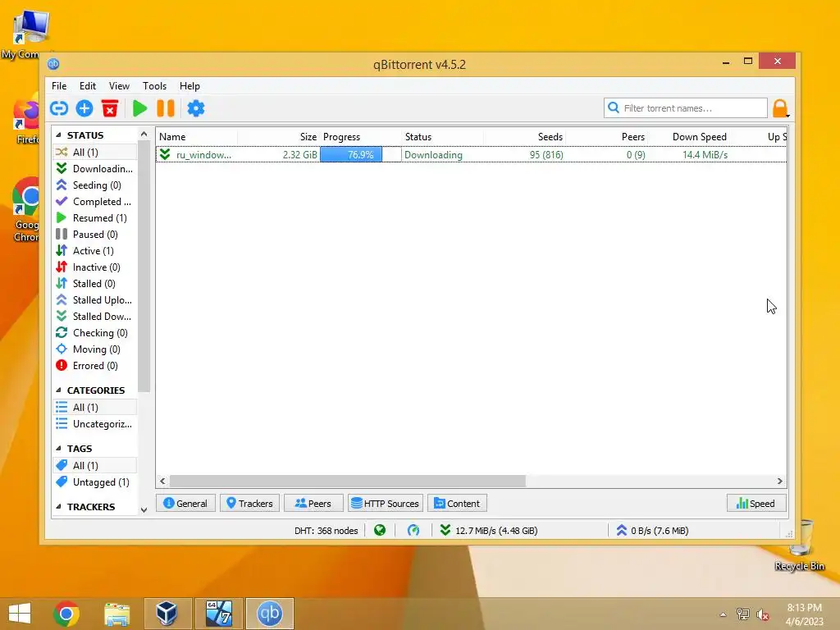
Task: Click the 76.9% progress bar
Action: coord(361,155)
